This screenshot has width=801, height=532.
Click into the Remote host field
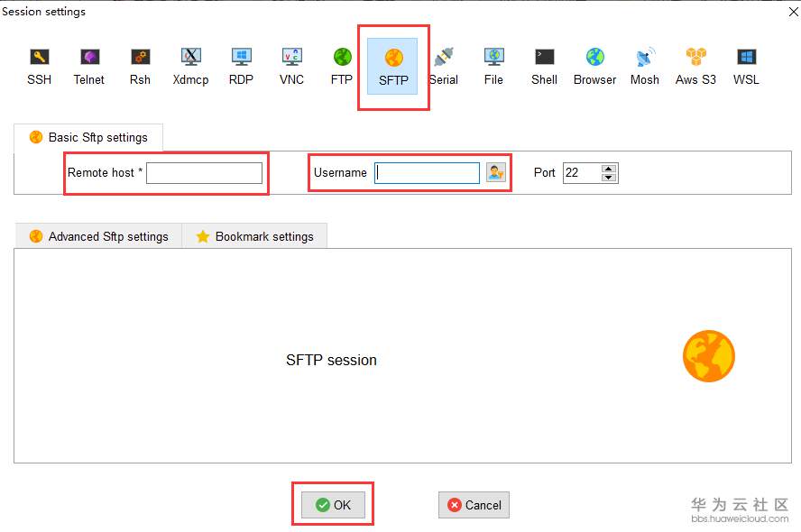(x=205, y=173)
